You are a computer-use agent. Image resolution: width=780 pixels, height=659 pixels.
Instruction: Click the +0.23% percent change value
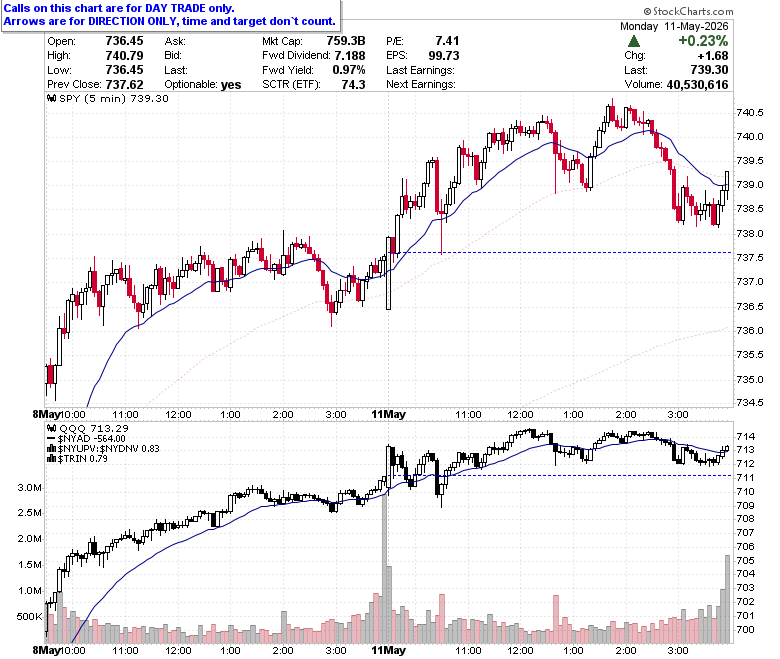click(x=703, y=41)
